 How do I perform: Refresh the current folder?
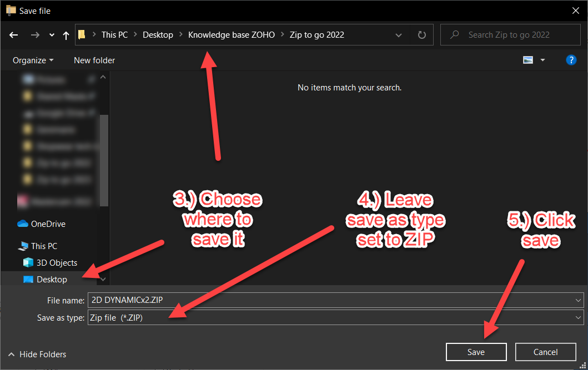(422, 35)
